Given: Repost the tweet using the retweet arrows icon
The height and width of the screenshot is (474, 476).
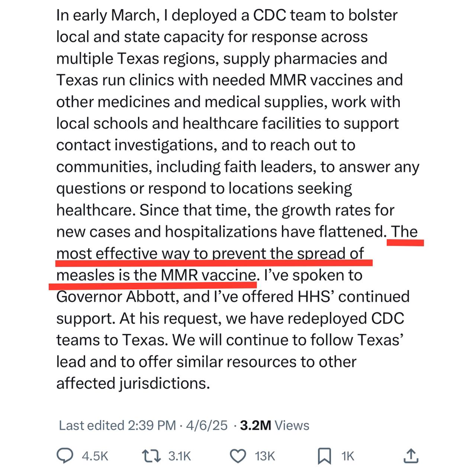Looking at the screenshot, I should (151, 456).
